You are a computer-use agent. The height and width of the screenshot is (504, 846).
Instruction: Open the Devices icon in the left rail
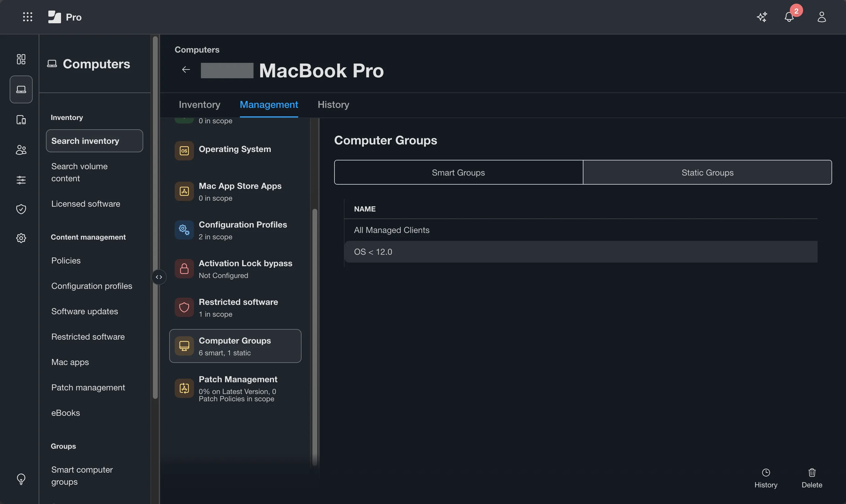(x=21, y=120)
